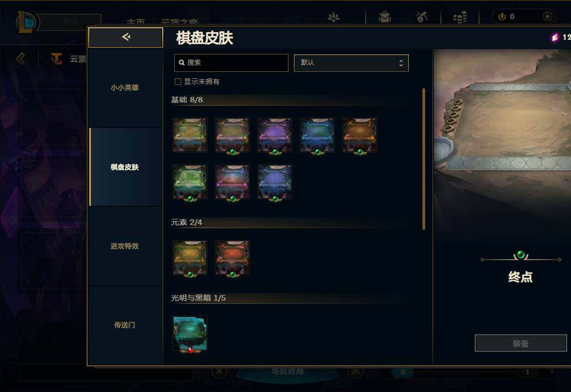571x392 pixels.
Task: Switch to the 小小英雄 tab
Action: [x=126, y=88]
